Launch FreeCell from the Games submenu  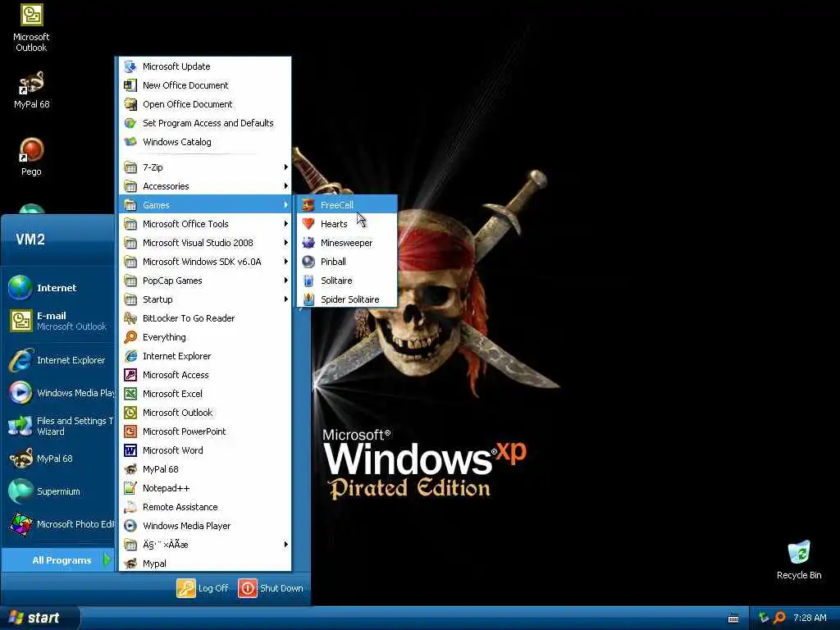347,205
